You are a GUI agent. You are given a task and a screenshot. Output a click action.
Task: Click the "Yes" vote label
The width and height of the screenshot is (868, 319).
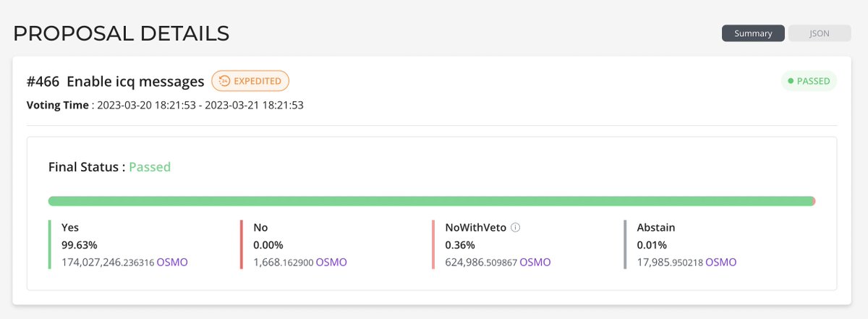tap(70, 227)
